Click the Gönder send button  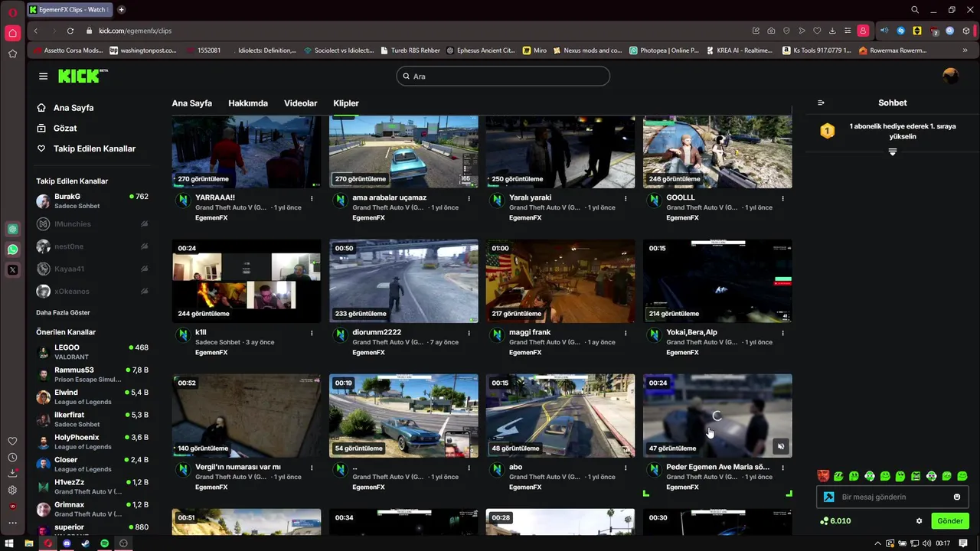pyautogui.click(x=949, y=521)
